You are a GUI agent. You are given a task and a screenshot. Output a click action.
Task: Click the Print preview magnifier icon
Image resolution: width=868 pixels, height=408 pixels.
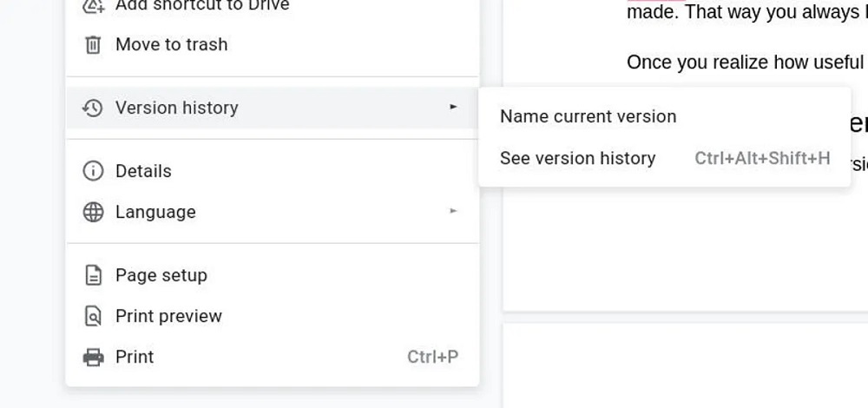pyautogui.click(x=93, y=316)
